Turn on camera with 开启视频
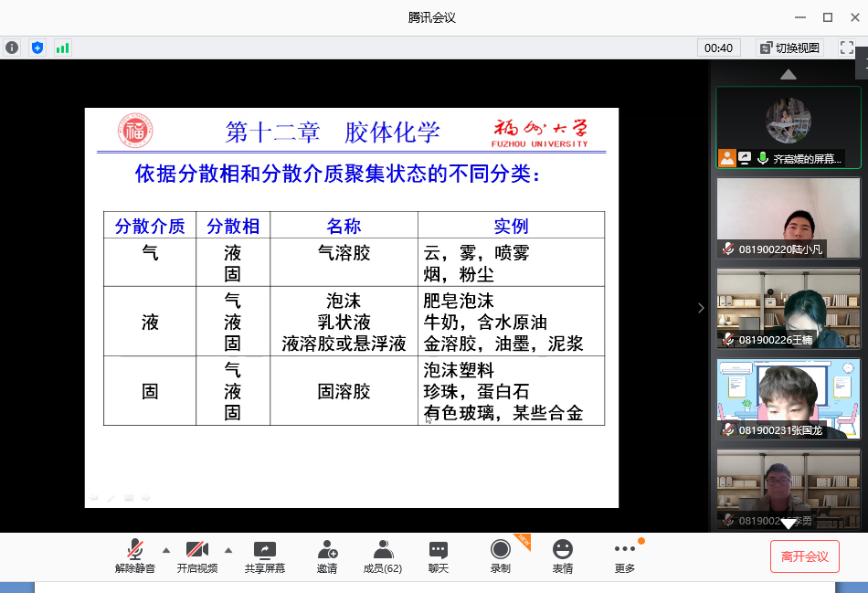The width and height of the screenshot is (868, 593). coord(197,556)
